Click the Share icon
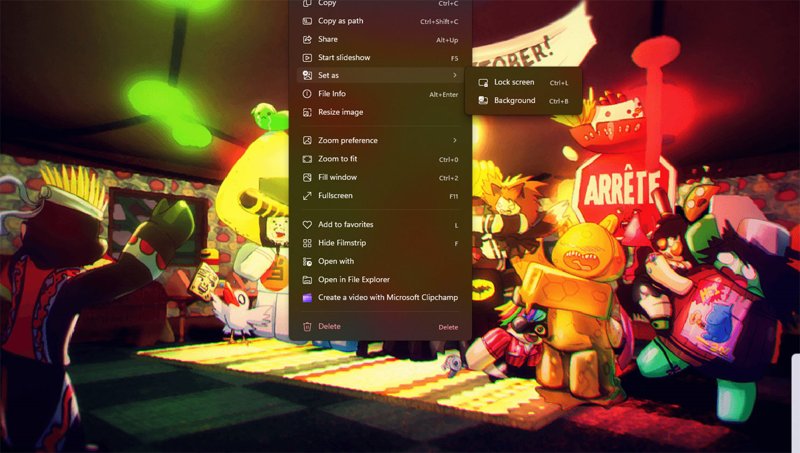 (x=307, y=39)
